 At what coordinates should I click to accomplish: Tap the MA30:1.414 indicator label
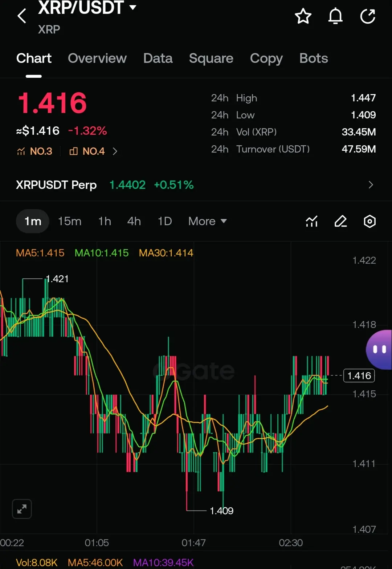coord(166,253)
